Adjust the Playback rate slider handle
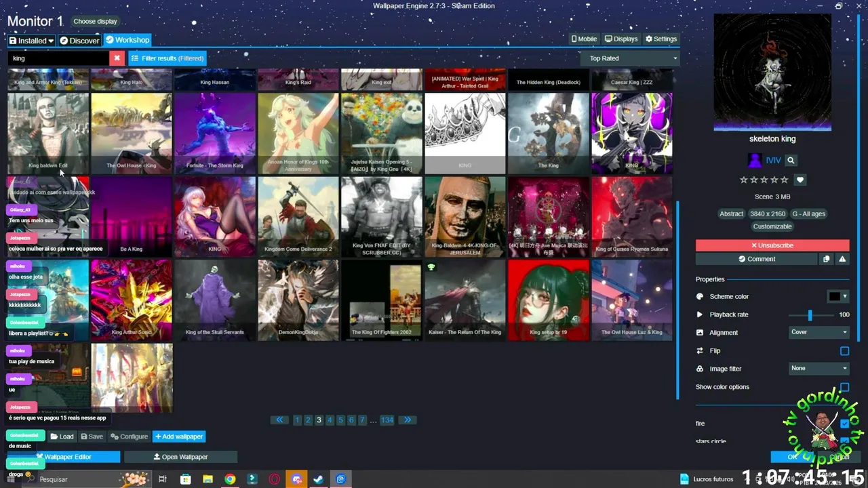868x488 pixels. point(810,314)
